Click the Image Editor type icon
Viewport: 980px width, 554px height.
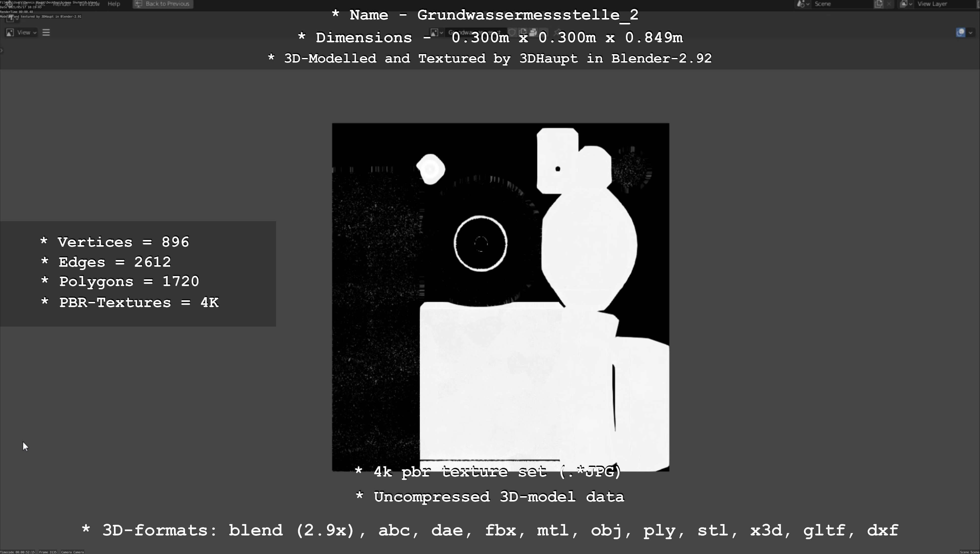10,32
